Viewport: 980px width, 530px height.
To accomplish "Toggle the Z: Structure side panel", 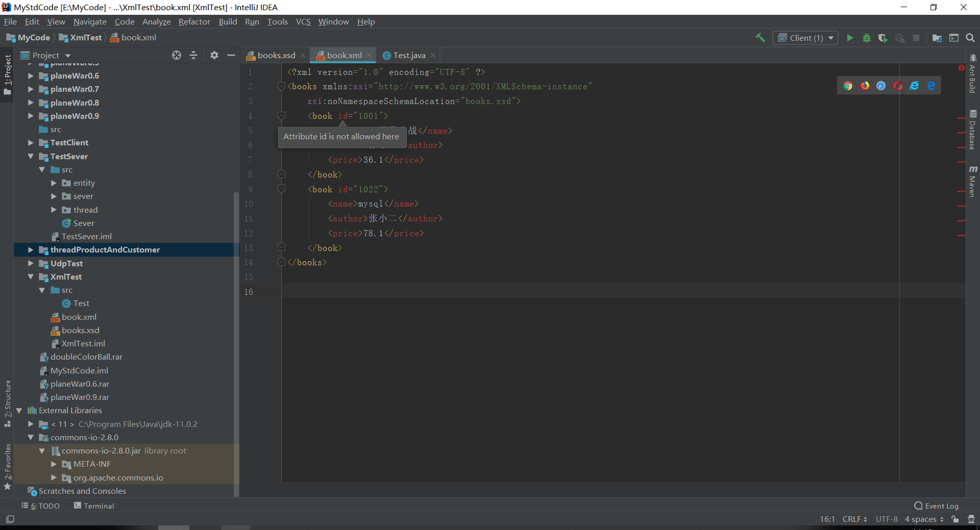I will click(x=7, y=403).
